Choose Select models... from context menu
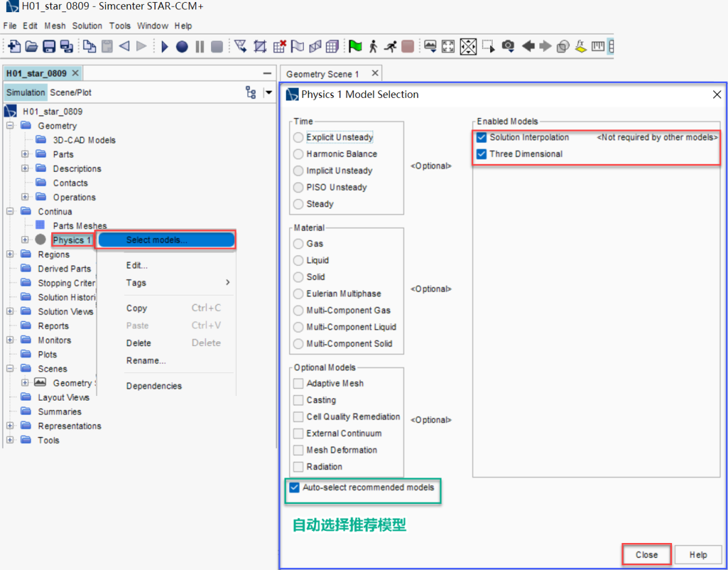The height and width of the screenshot is (570, 728). (x=166, y=240)
